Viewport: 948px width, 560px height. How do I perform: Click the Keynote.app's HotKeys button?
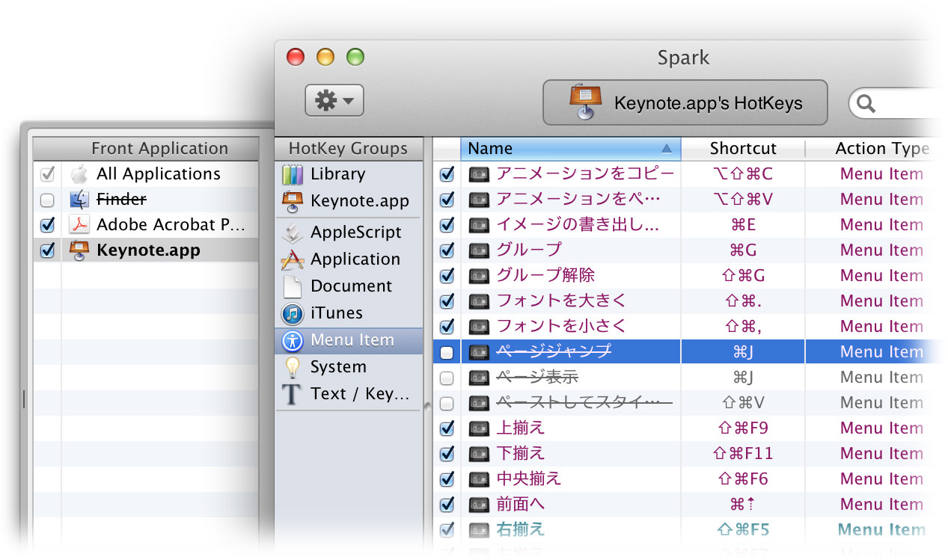[x=685, y=102]
